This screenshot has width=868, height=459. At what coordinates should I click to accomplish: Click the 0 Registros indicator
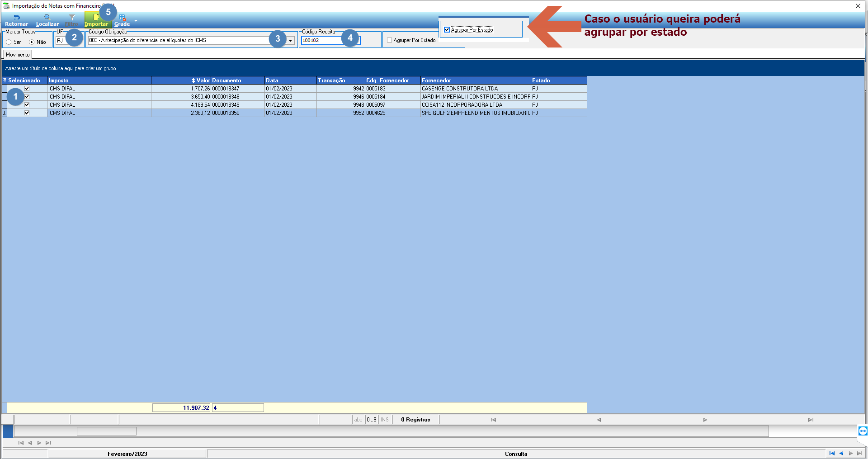[415, 420]
